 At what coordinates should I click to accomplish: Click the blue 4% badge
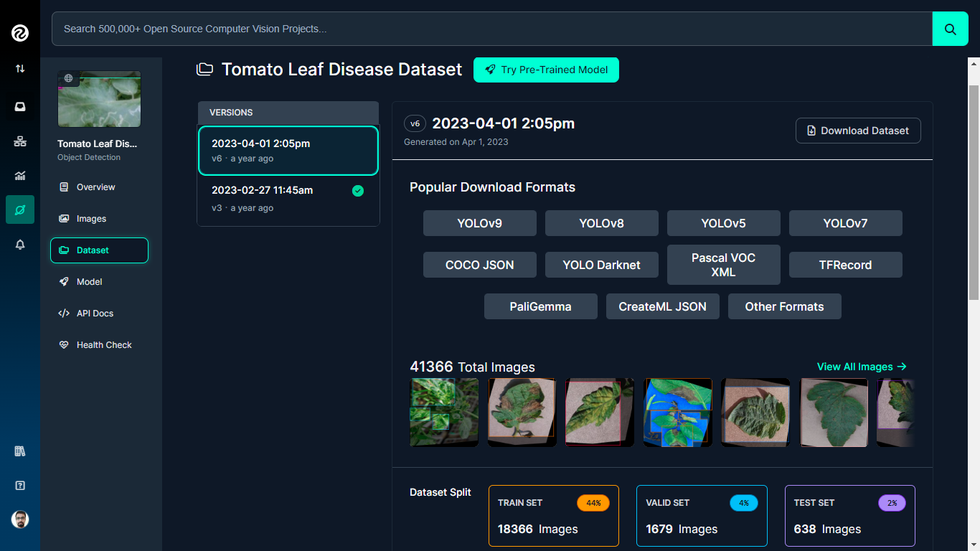pos(744,503)
